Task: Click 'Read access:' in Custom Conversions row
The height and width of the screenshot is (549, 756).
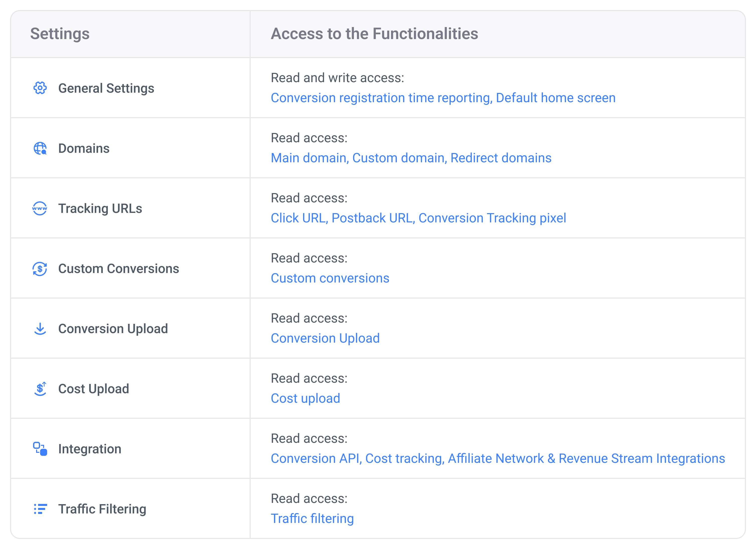Action: point(309,258)
